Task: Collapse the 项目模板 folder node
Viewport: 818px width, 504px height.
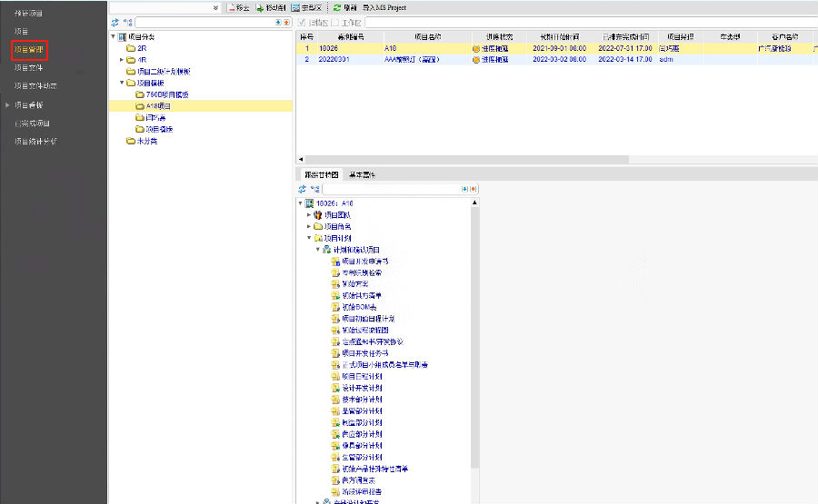Action: [x=121, y=83]
